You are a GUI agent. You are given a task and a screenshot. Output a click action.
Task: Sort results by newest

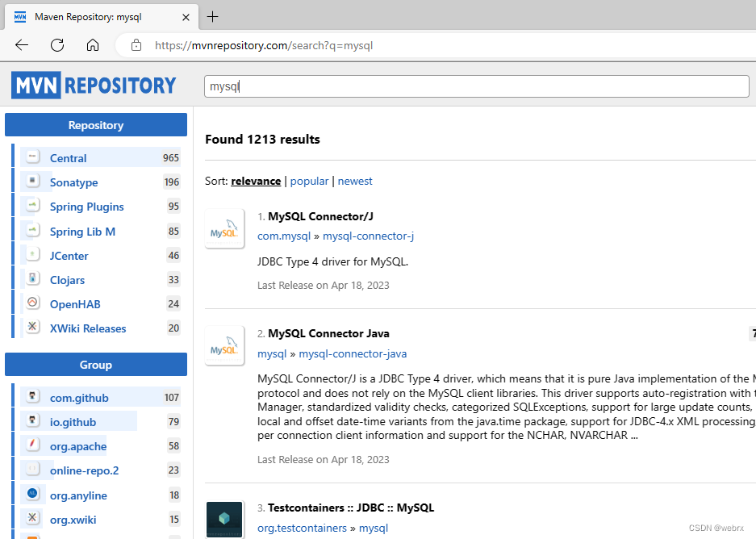pyautogui.click(x=355, y=182)
